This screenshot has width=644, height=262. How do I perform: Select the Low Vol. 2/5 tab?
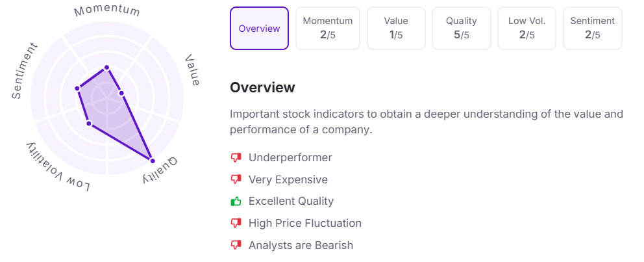pos(526,29)
